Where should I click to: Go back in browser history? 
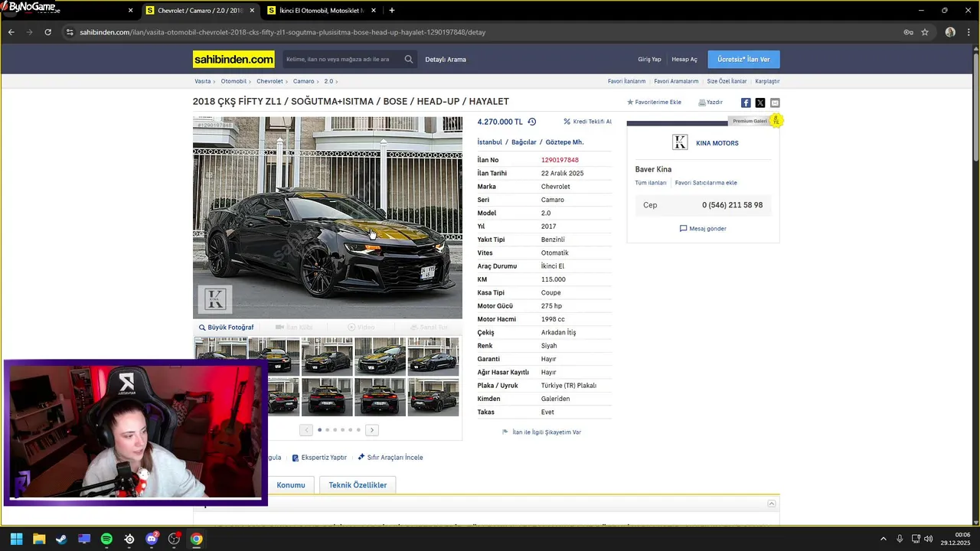tap(11, 32)
